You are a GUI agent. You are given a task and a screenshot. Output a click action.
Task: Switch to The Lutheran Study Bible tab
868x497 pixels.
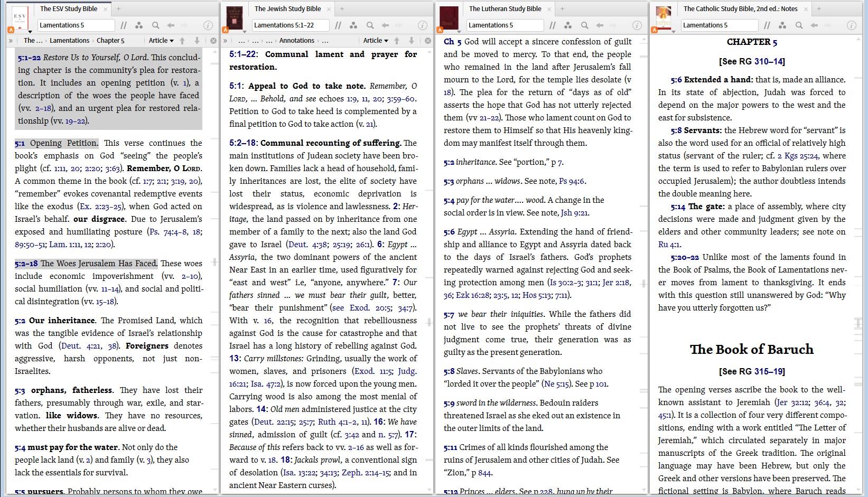[x=505, y=9]
